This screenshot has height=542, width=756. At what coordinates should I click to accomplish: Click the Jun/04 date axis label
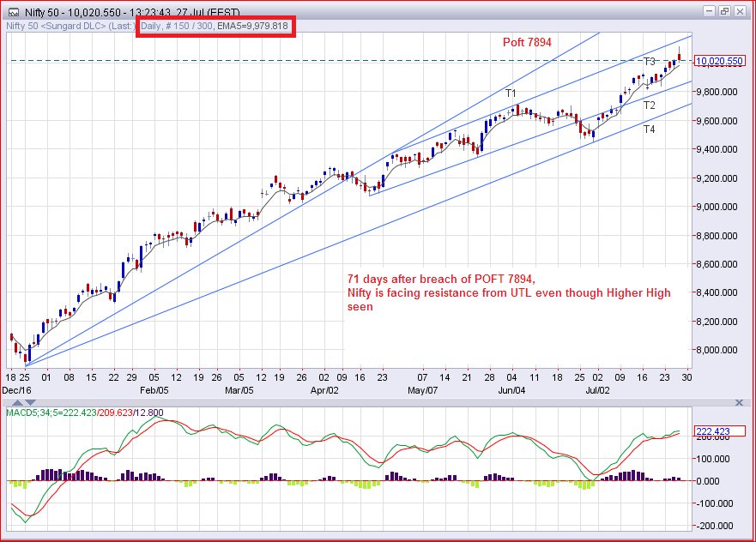click(x=511, y=390)
